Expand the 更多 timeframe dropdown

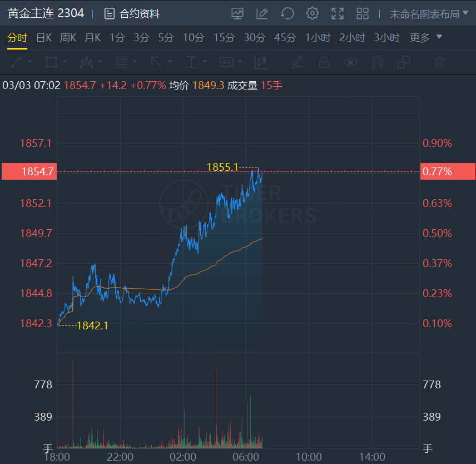coord(426,38)
